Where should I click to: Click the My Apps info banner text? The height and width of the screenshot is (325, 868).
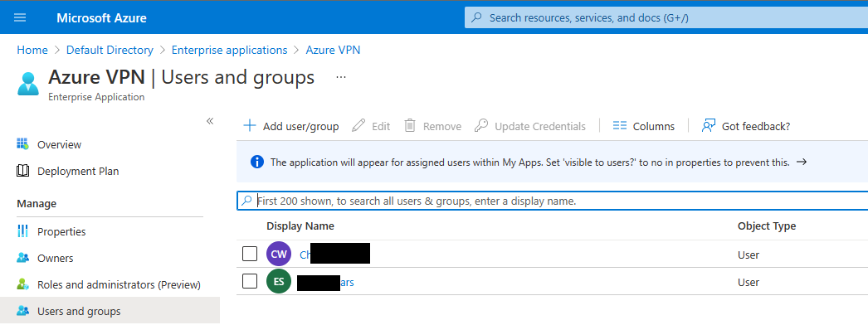529,162
